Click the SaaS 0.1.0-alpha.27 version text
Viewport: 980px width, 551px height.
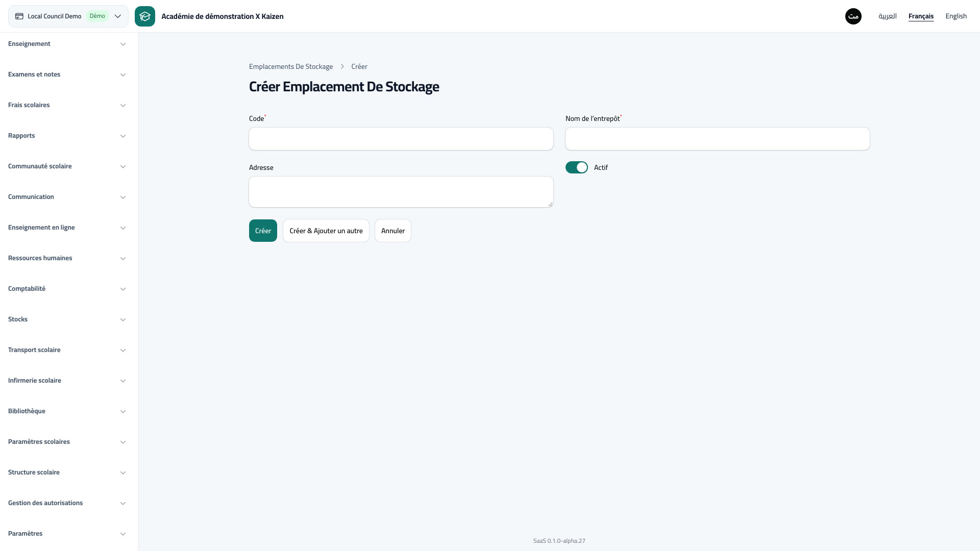click(559, 541)
